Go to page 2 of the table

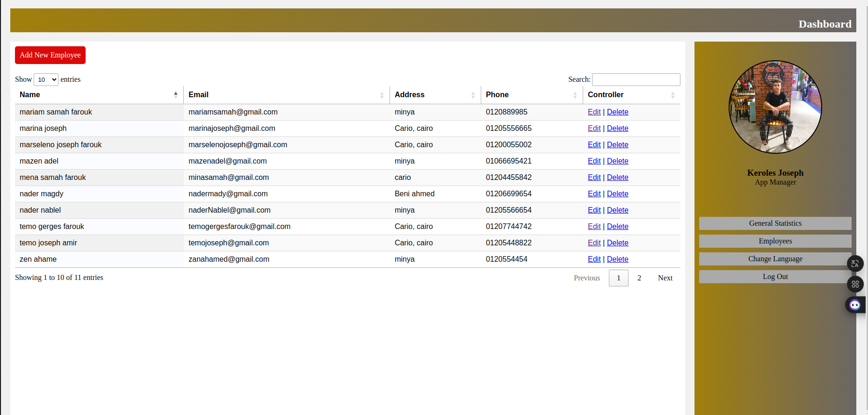pos(639,278)
